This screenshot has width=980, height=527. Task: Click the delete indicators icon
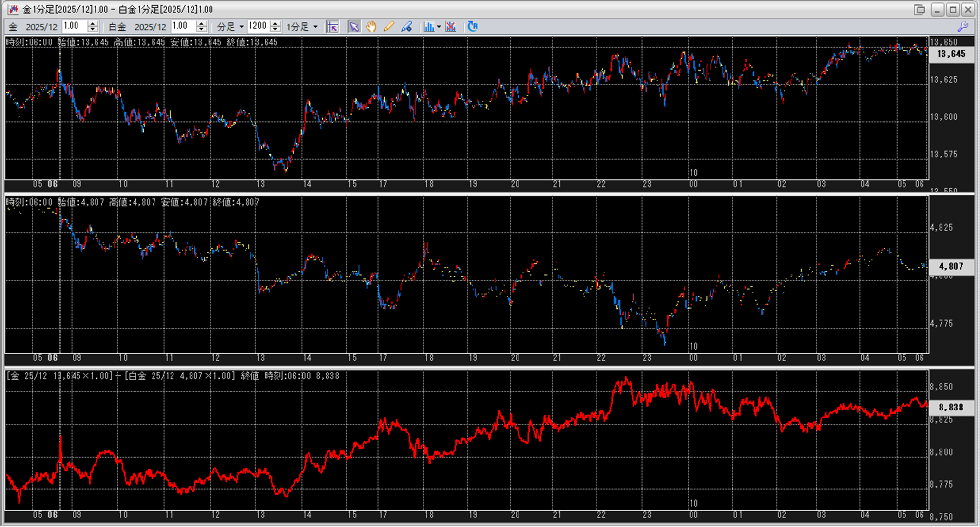tap(451, 27)
